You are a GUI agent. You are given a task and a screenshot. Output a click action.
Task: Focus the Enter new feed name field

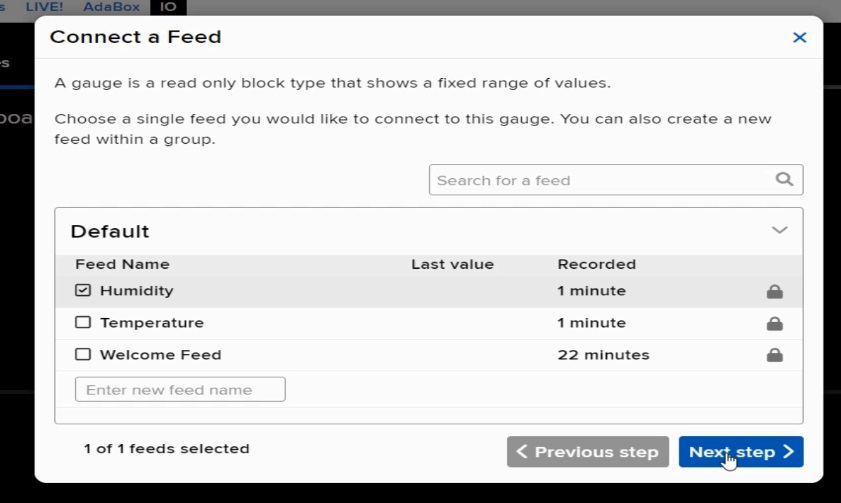(x=180, y=389)
